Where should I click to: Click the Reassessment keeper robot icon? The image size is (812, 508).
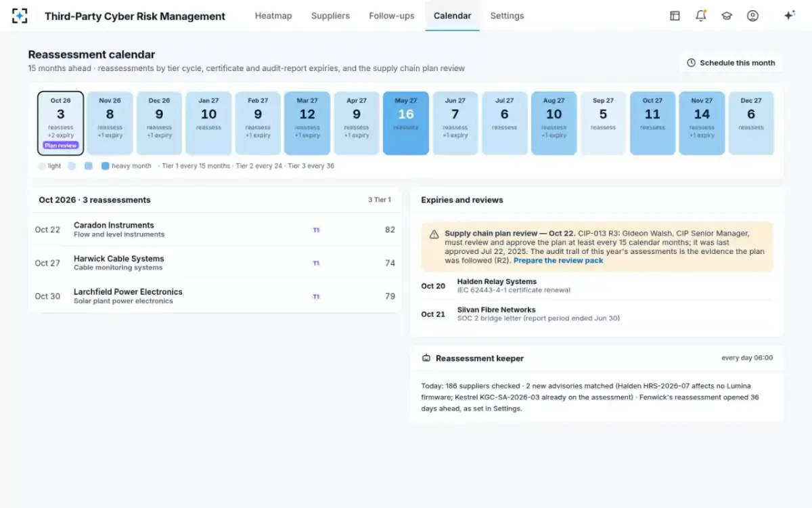click(x=426, y=358)
